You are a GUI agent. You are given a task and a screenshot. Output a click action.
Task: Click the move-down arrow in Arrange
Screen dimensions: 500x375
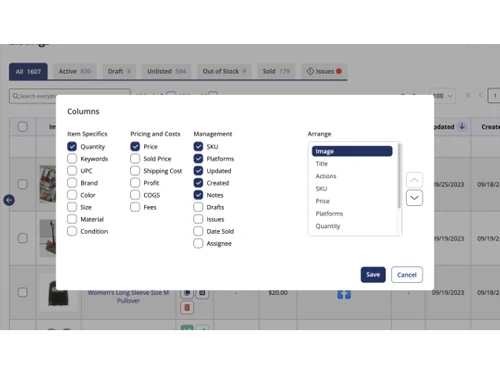click(x=414, y=198)
